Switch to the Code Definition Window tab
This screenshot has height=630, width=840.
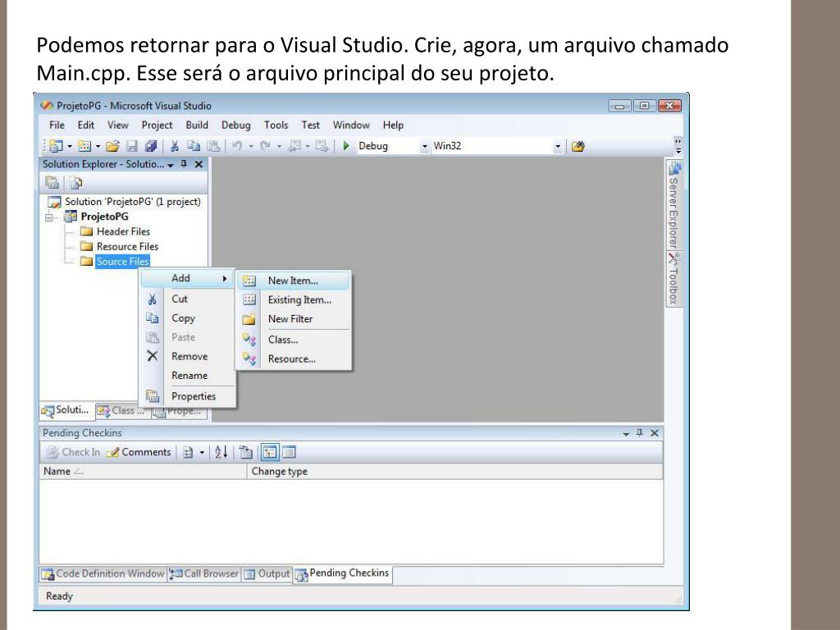click(103, 573)
